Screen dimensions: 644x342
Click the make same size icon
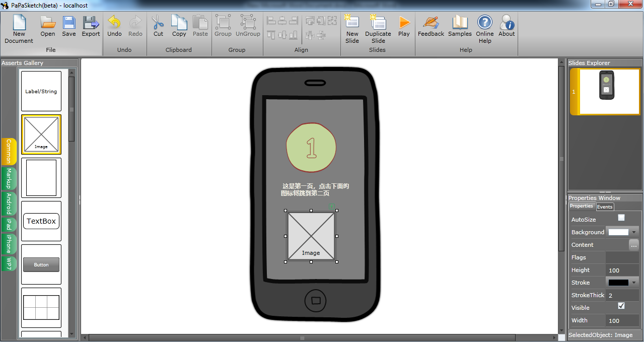pos(332,21)
